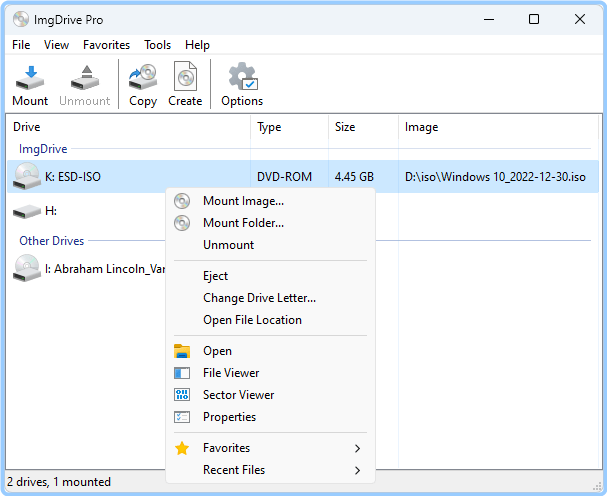607x496 pixels.
Task: Choose Open File Location
Action: [252, 320]
